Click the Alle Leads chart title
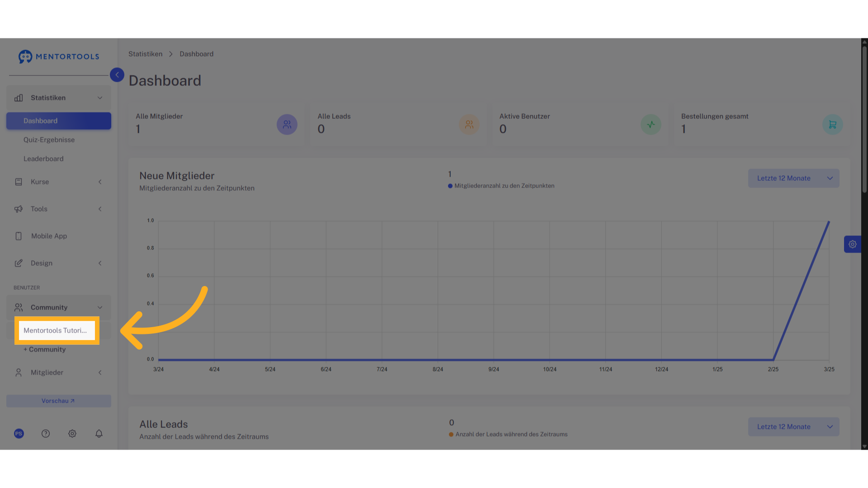 (x=164, y=424)
